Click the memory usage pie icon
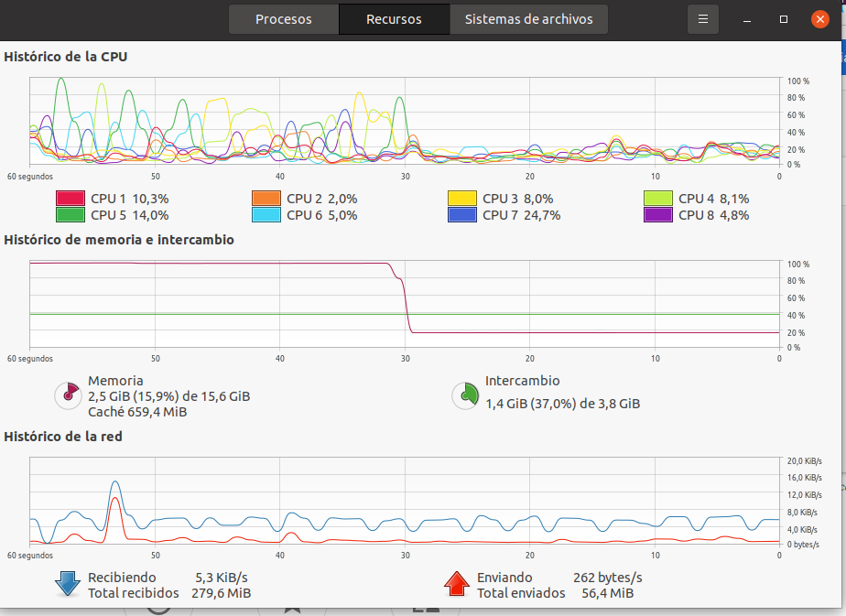This screenshot has height=616, width=846. [68, 394]
